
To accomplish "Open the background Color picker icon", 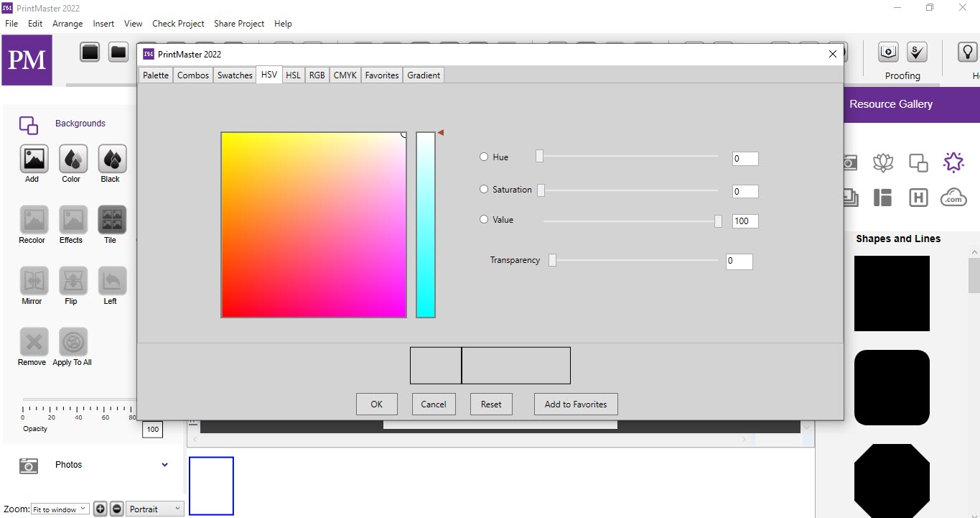I will pyautogui.click(x=73, y=159).
